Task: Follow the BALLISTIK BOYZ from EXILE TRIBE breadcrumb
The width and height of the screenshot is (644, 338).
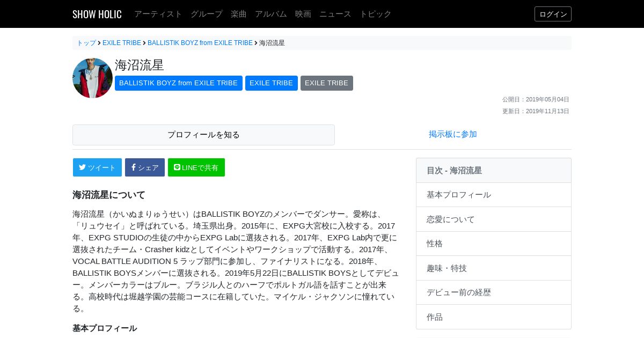Action: pyautogui.click(x=200, y=43)
